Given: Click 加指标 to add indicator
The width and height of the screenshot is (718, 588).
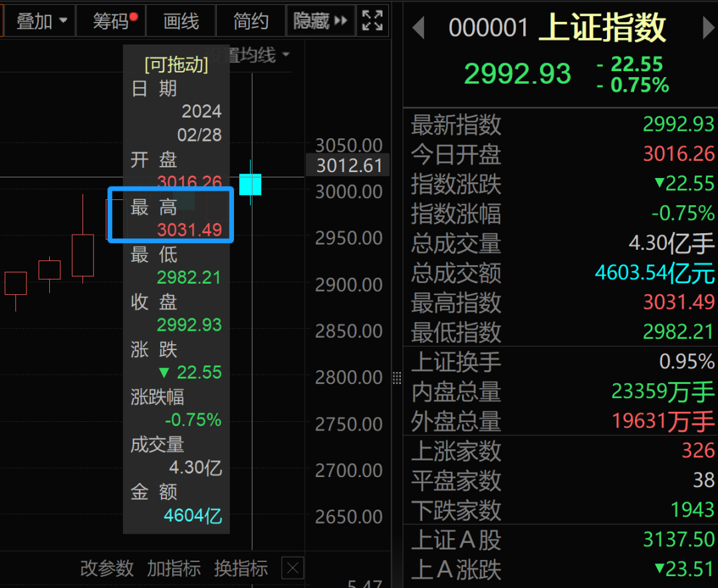Looking at the screenshot, I should tap(174, 569).
